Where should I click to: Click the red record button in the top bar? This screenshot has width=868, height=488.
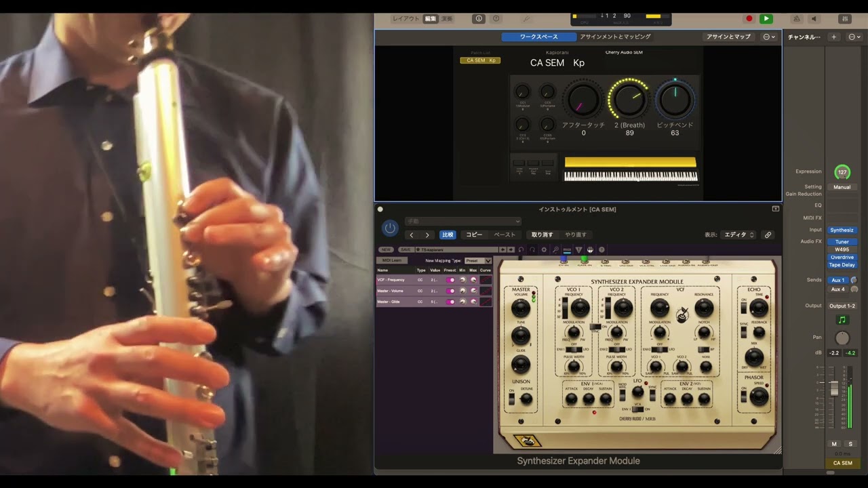(x=749, y=19)
